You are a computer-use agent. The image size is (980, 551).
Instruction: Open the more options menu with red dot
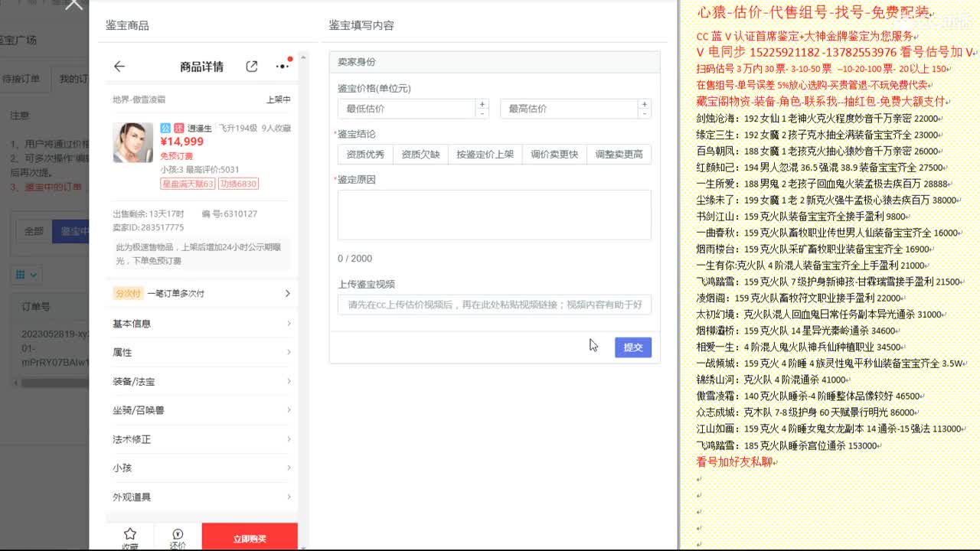[x=282, y=66]
